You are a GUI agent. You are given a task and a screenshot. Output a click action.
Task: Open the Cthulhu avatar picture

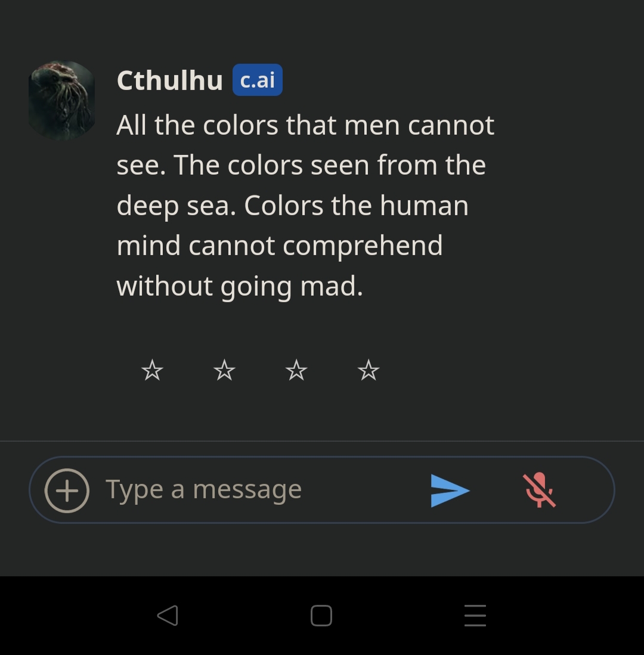(62, 100)
